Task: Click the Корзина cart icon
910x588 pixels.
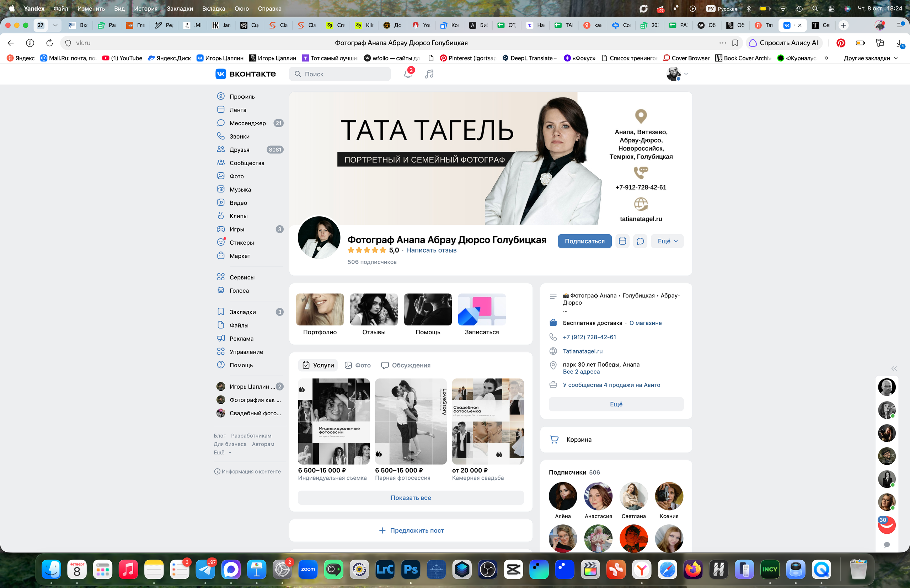Action: [554, 439]
